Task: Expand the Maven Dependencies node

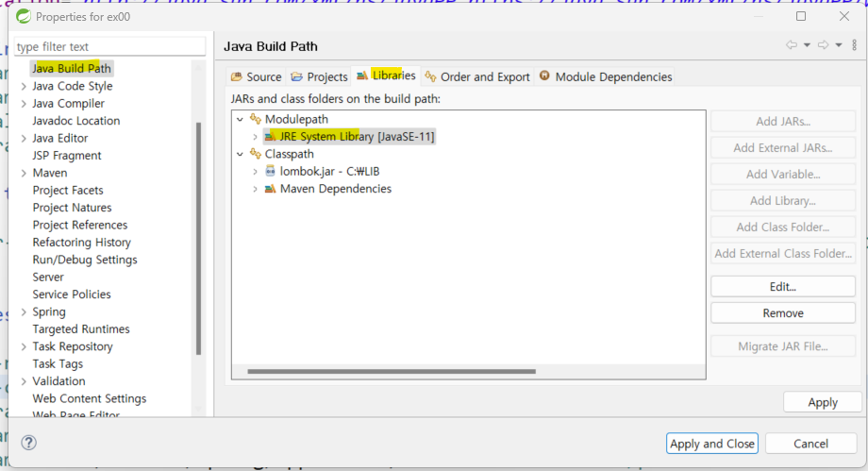Action: point(255,189)
